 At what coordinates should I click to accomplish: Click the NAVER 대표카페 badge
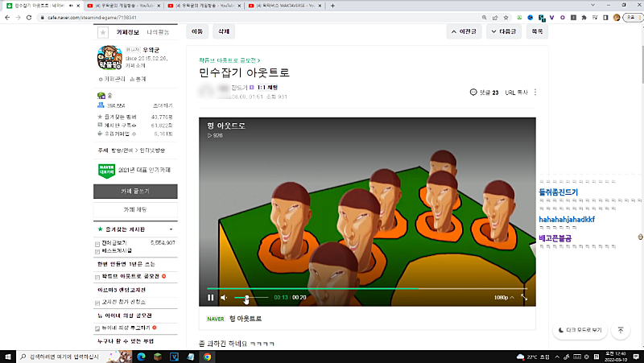[x=106, y=171]
